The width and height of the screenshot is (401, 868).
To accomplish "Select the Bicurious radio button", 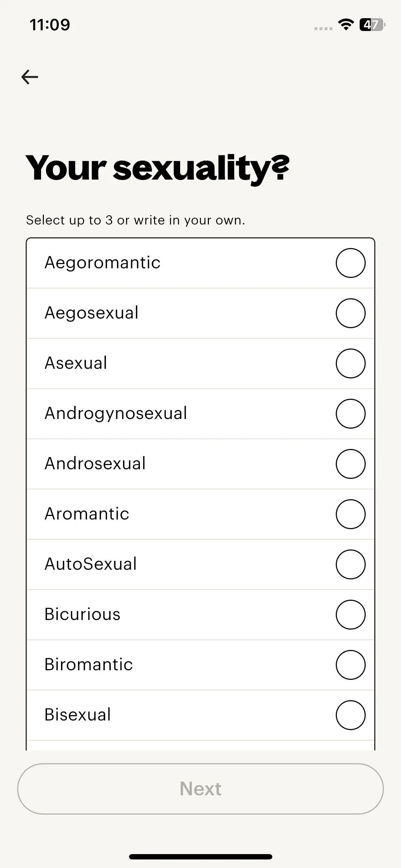I will pyautogui.click(x=350, y=615).
